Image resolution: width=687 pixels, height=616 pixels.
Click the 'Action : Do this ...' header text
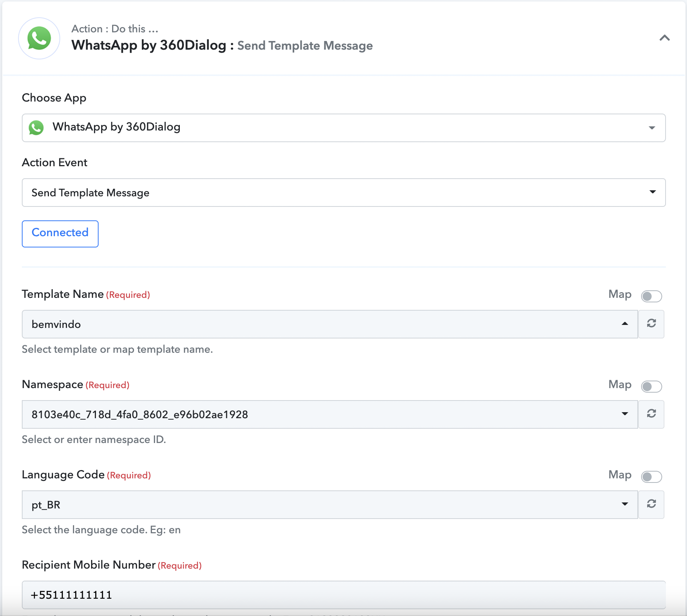pyautogui.click(x=115, y=29)
